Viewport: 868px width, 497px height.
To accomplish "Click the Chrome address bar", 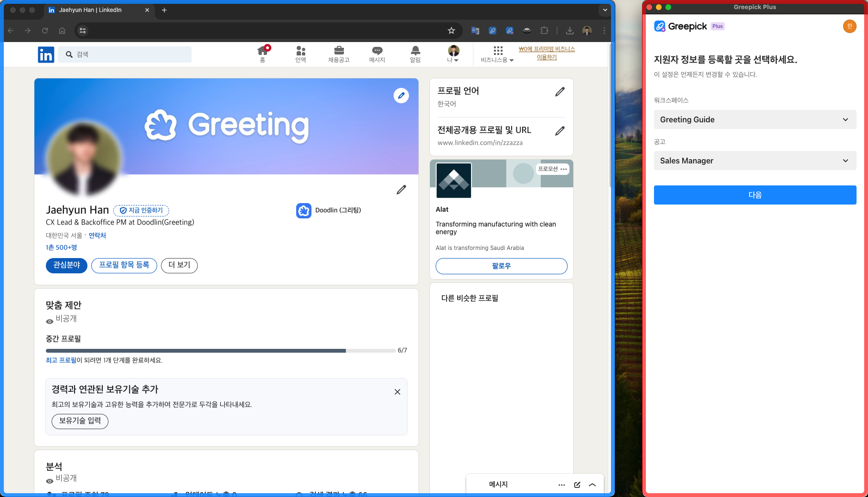I will 268,31.
